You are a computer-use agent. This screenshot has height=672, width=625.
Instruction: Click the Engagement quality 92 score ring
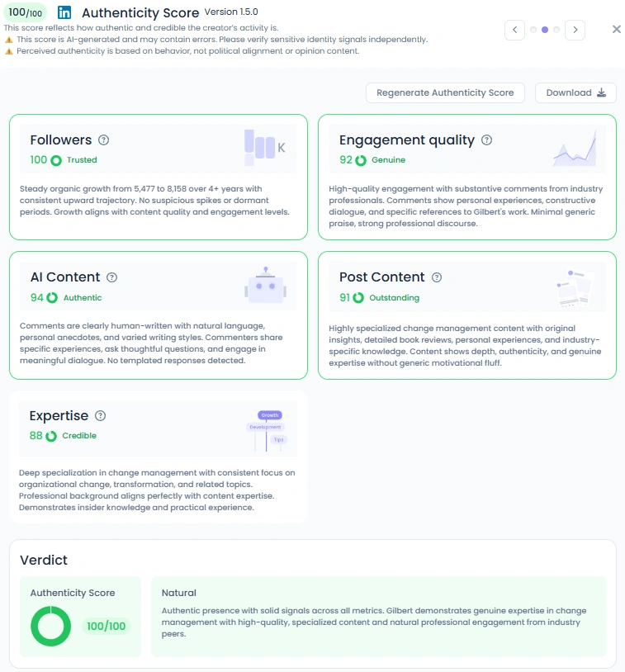361,160
